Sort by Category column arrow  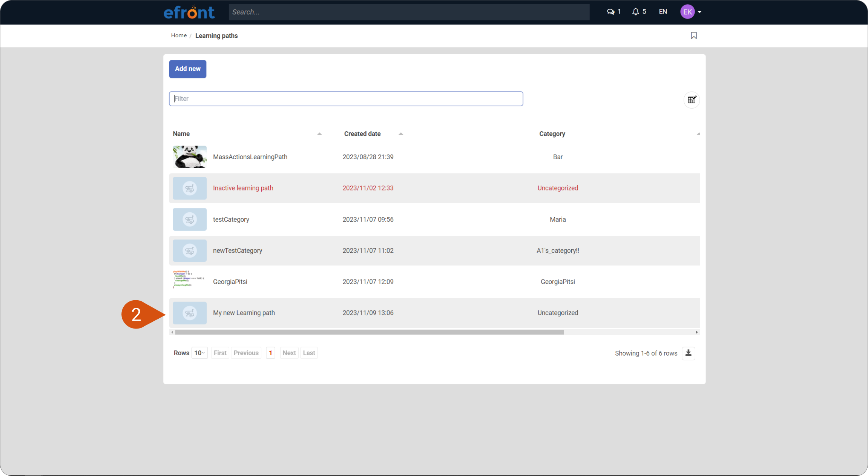coord(698,134)
